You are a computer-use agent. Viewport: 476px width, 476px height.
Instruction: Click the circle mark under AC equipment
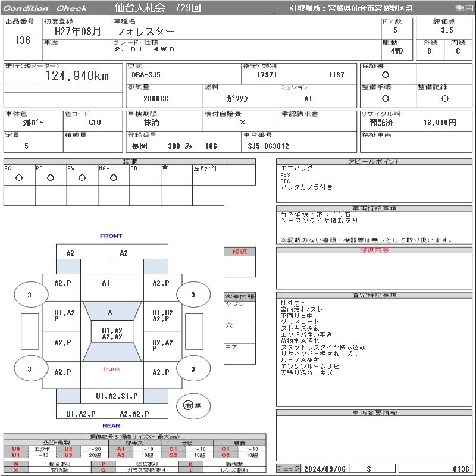(x=19, y=177)
